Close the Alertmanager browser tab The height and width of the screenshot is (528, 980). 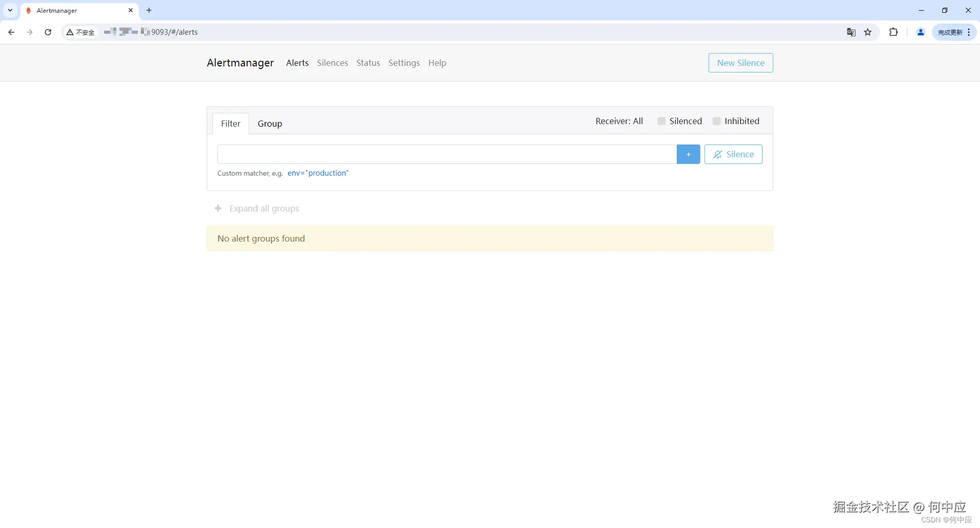coord(131,10)
